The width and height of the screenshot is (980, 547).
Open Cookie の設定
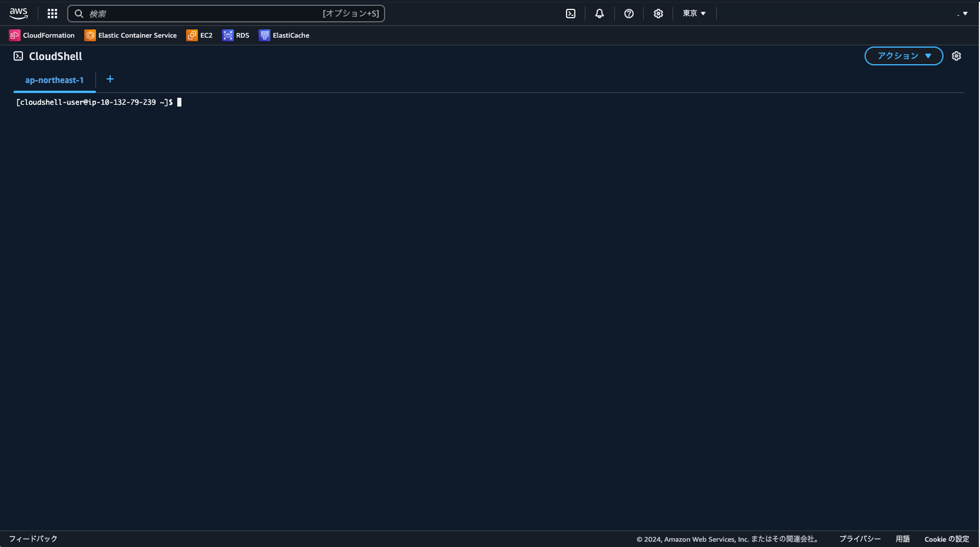[x=946, y=539]
